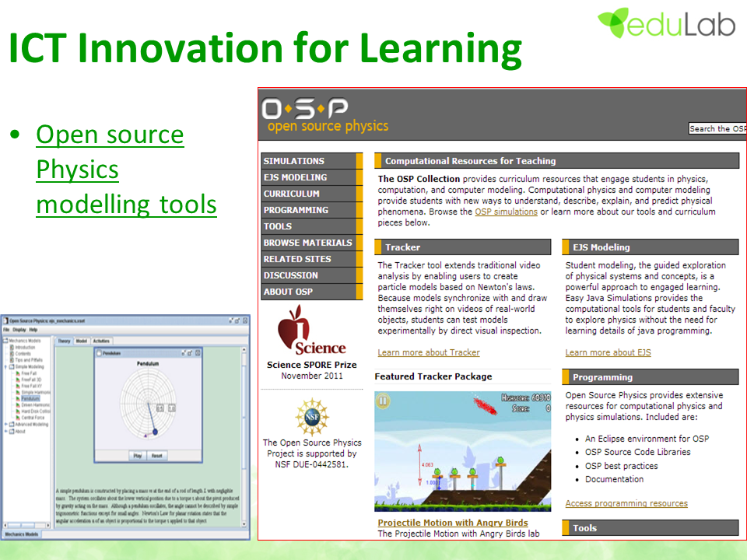Click Reset in the Pendulum simulation

pyautogui.click(x=156, y=456)
